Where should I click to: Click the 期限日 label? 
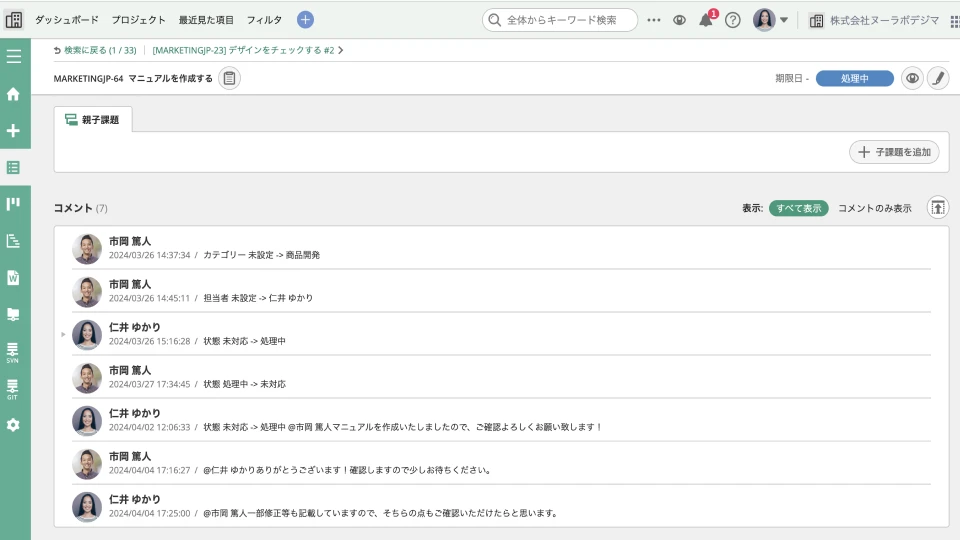click(789, 78)
